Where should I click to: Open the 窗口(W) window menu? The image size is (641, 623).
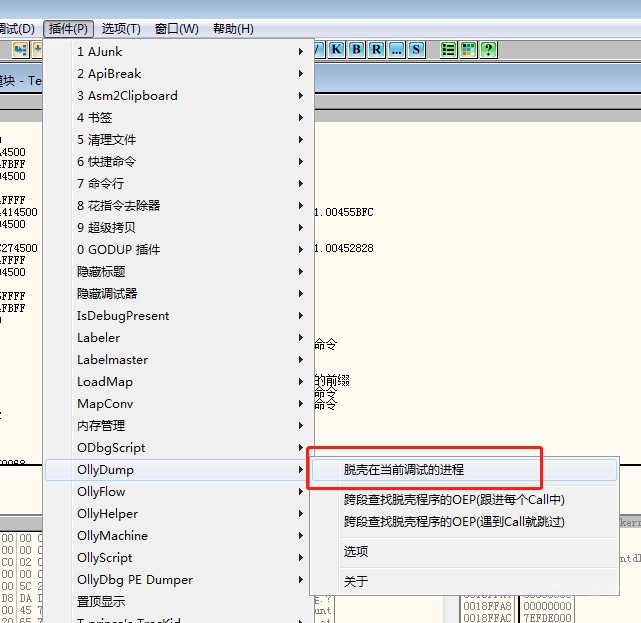click(x=177, y=29)
